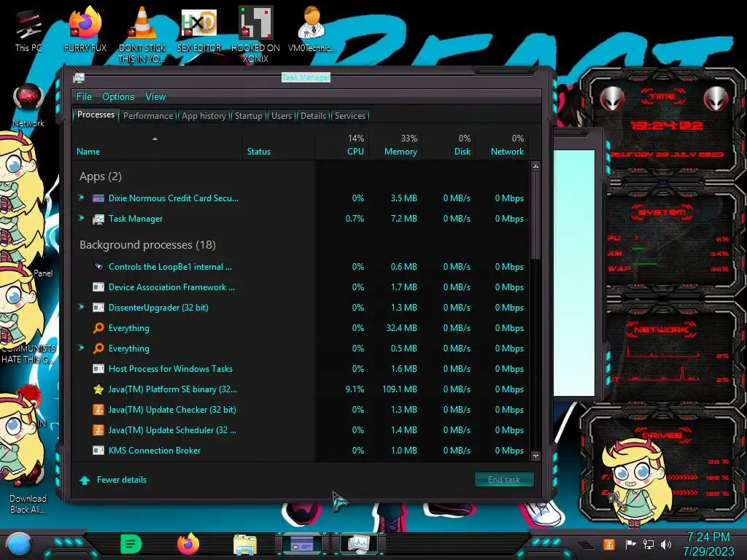Open the green notes app on the taskbar
Screen dimensions: 747x560
click(x=131, y=544)
